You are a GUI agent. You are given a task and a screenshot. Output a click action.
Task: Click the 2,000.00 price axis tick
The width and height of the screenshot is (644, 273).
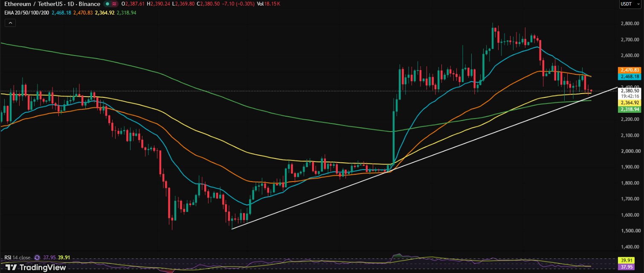click(629, 151)
